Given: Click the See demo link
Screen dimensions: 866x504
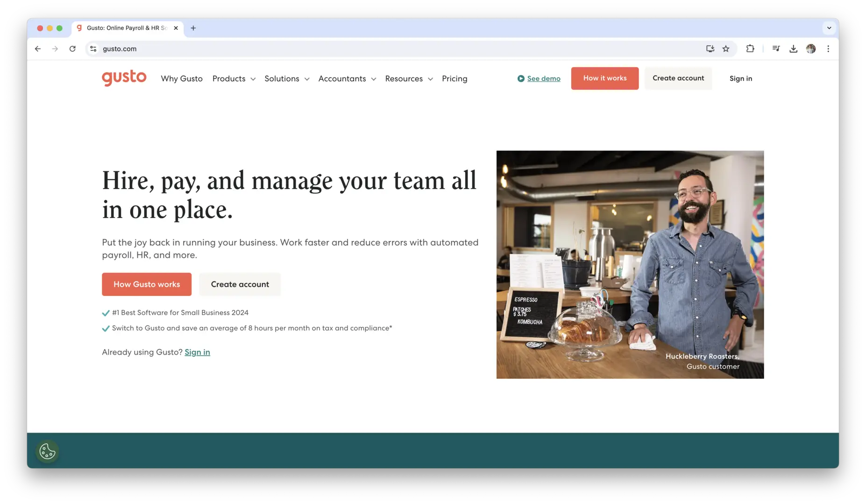Looking at the screenshot, I should 544,78.
